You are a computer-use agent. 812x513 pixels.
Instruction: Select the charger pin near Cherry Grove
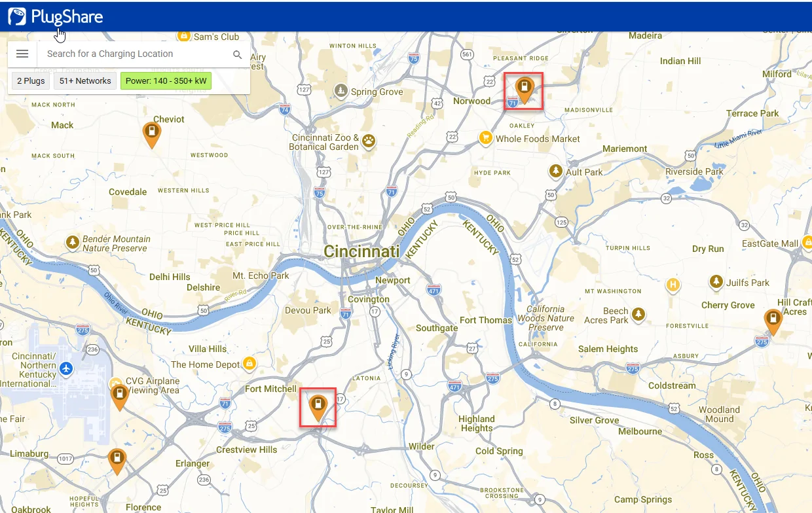point(773,322)
